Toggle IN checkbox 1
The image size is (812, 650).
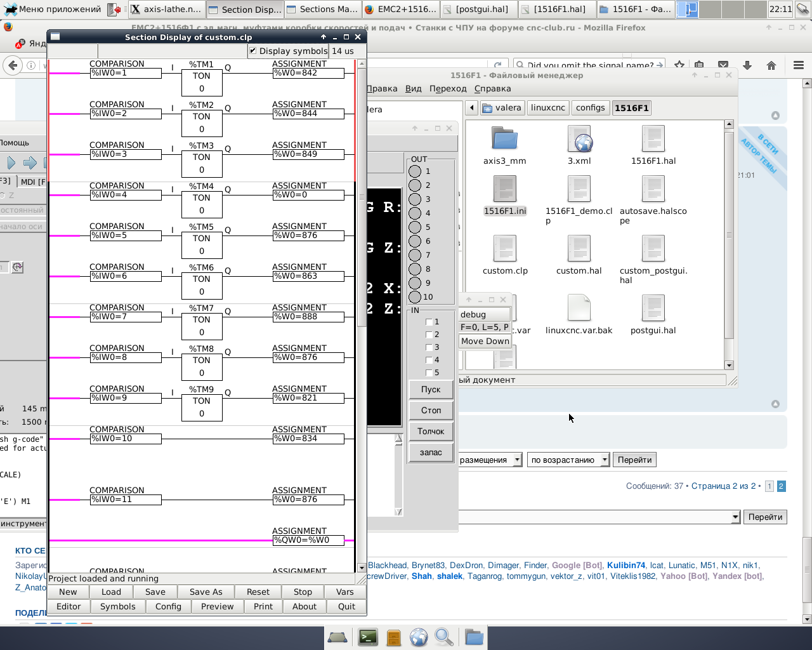click(429, 322)
